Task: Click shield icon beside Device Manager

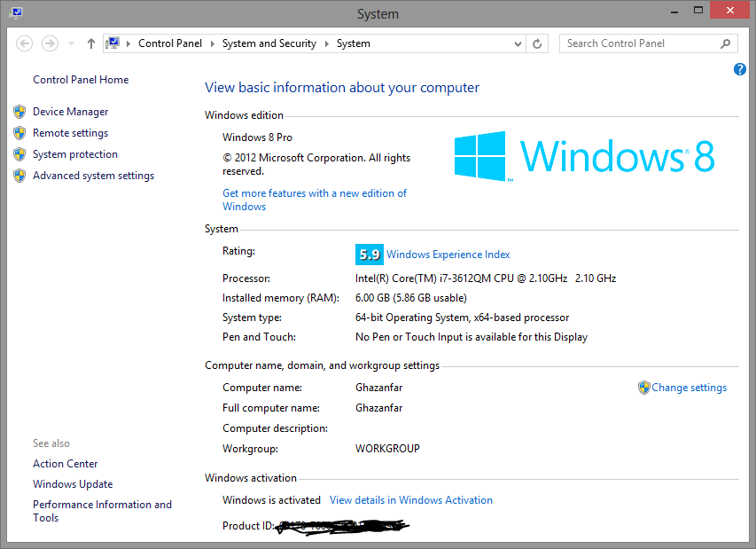Action: tap(19, 112)
